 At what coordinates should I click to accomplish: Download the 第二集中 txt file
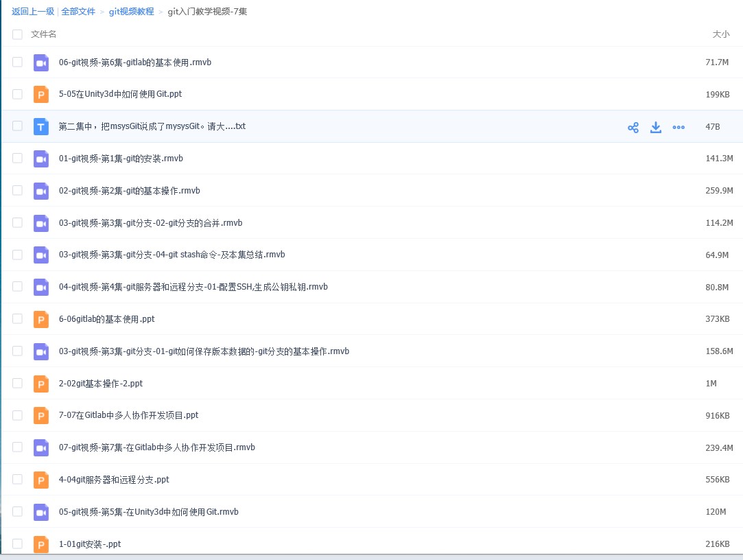pyautogui.click(x=656, y=127)
